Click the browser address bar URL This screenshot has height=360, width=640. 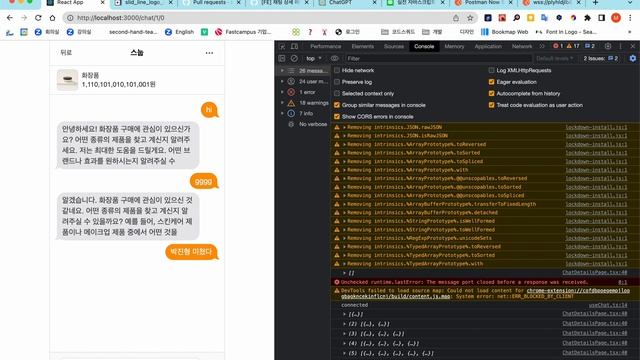tap(121, 18)
